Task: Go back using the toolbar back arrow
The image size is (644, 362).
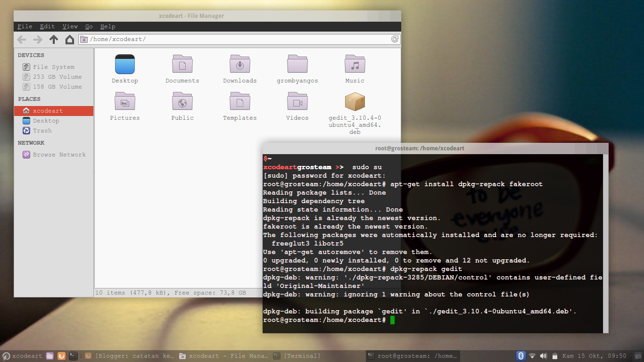Action: click(22, 39)
